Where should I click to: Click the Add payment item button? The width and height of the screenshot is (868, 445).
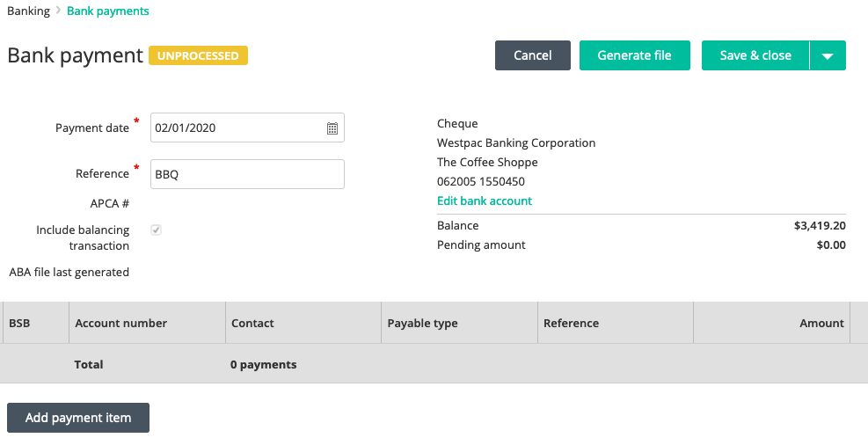pyautogui.click(x=78, y=418)
